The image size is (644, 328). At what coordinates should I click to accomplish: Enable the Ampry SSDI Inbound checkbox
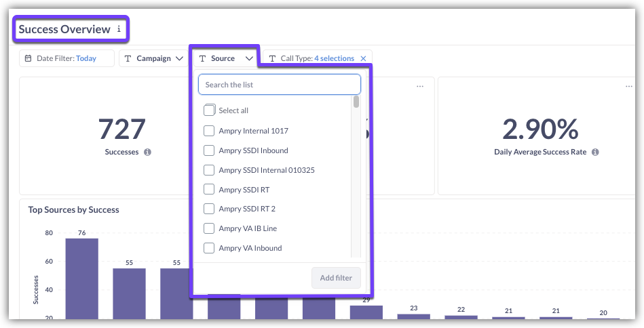[x=210, y=150]
